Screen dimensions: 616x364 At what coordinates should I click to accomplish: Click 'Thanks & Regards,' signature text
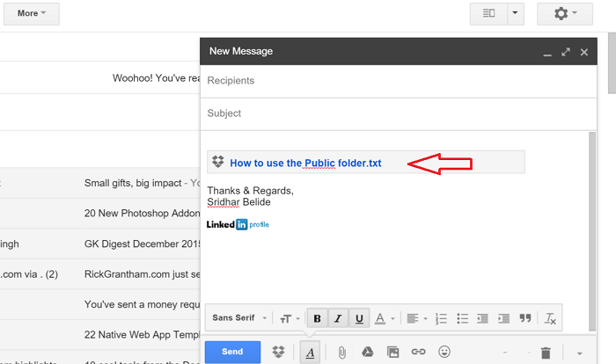point(250,191)
